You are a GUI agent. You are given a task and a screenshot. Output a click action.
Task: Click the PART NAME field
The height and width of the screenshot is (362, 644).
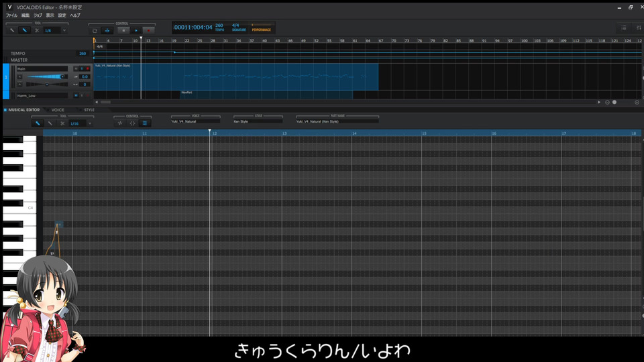click(337, 121)
